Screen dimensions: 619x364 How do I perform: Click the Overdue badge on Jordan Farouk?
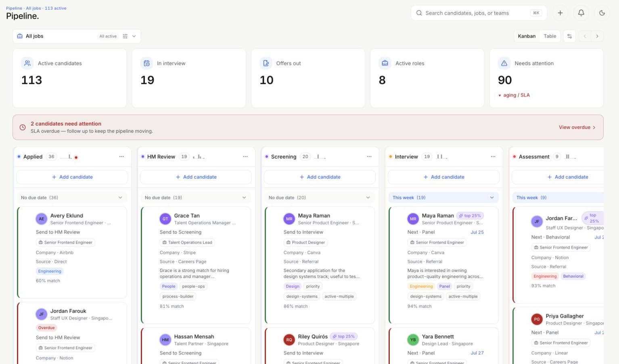46,328
